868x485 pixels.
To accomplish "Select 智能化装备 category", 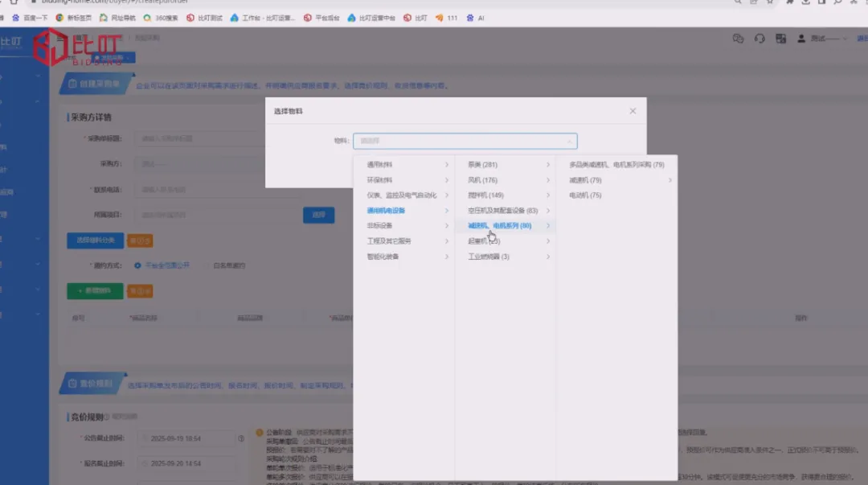I will point(383,257).
